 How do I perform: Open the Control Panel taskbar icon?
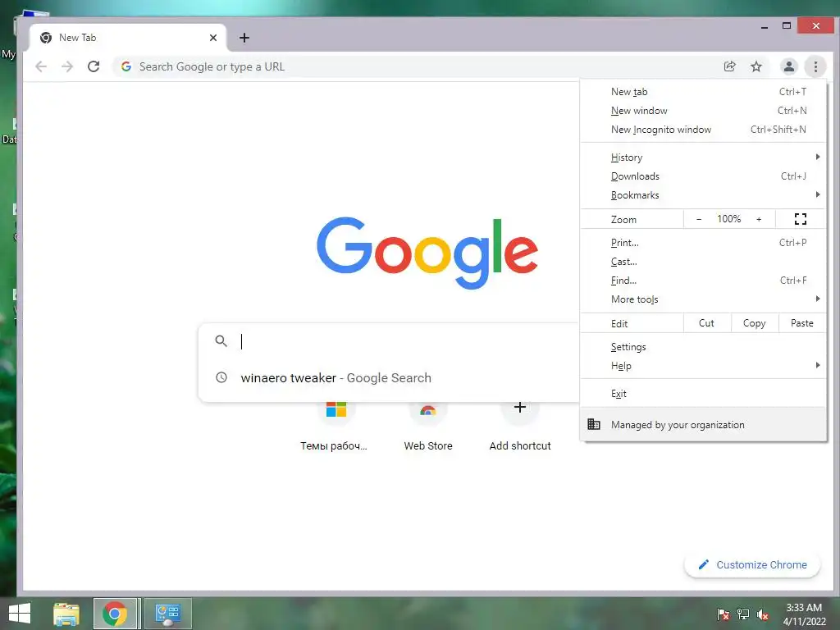pos(167,614)
